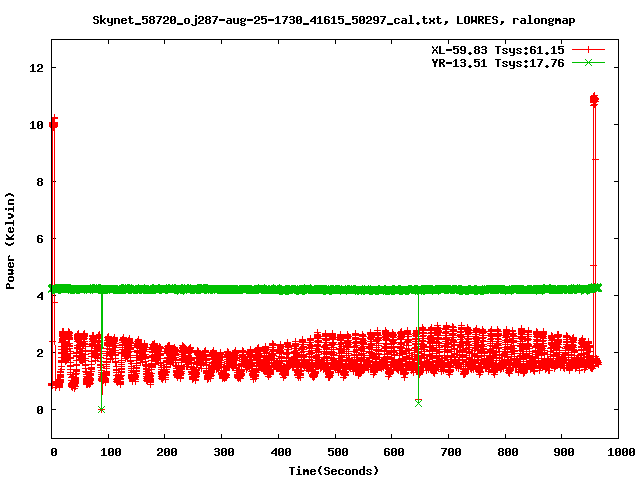Click the red legend line sample

[588, 50]
